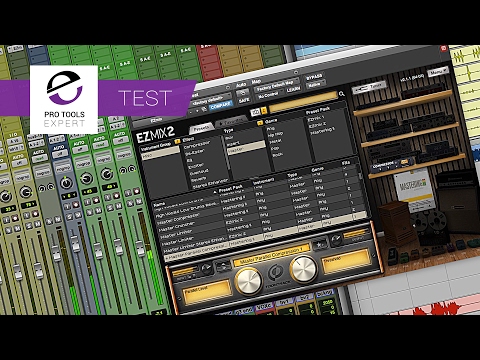The height and width of the screenshot is (360, 480).
Task: Open no group selector on green strip beside EZmix
Action: point(124,155)
